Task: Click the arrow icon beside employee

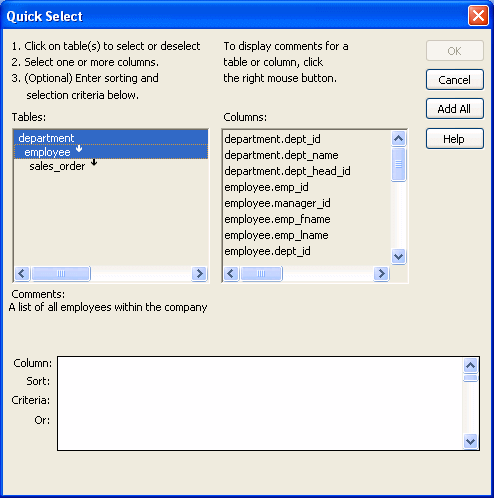Action: [79, 148]
